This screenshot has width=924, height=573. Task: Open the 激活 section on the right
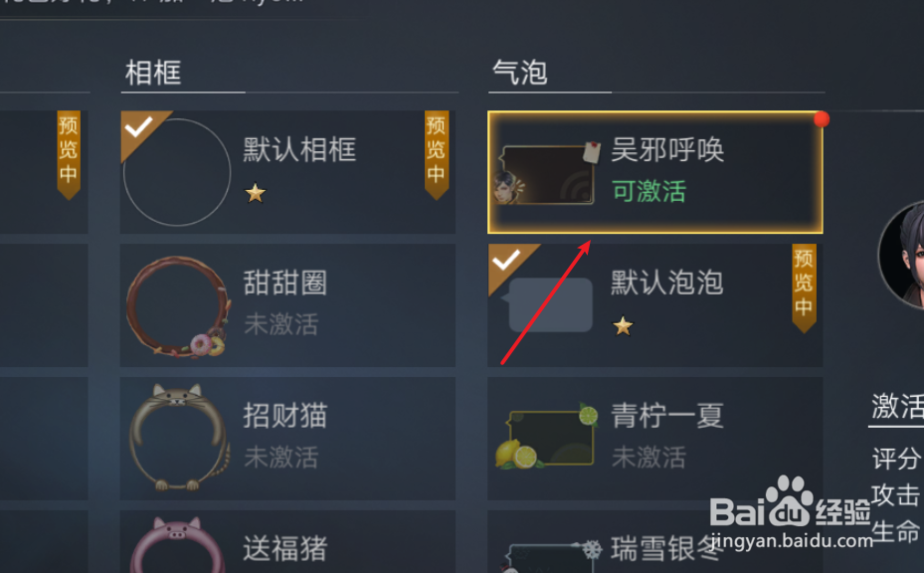pyautogui.click(x=897, y=407)
